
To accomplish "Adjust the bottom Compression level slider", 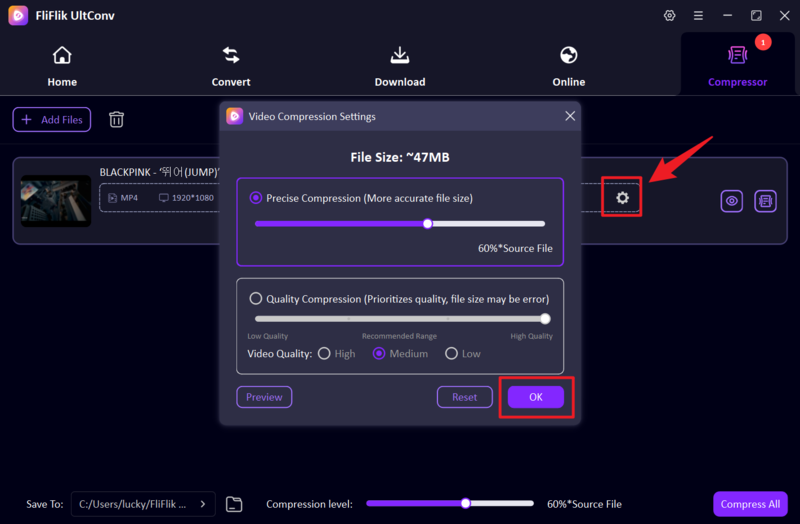I will click(x=465, y=504).
